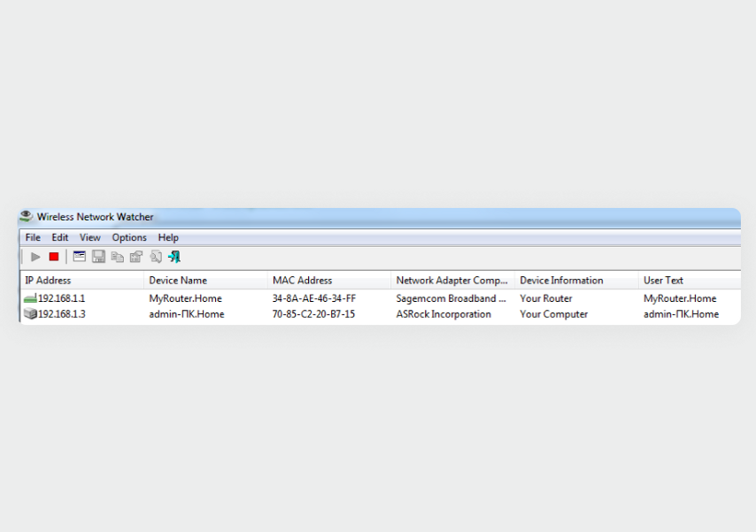The image size is (756, 532).
Task: Open the View menu
Action: click(x=89, y=237)
